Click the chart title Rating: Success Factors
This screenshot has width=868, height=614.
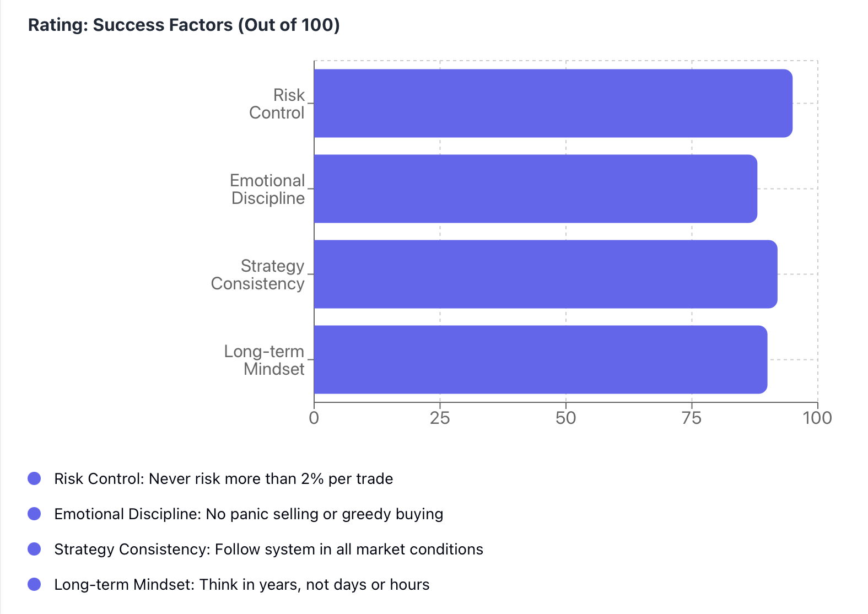[184, 25]
